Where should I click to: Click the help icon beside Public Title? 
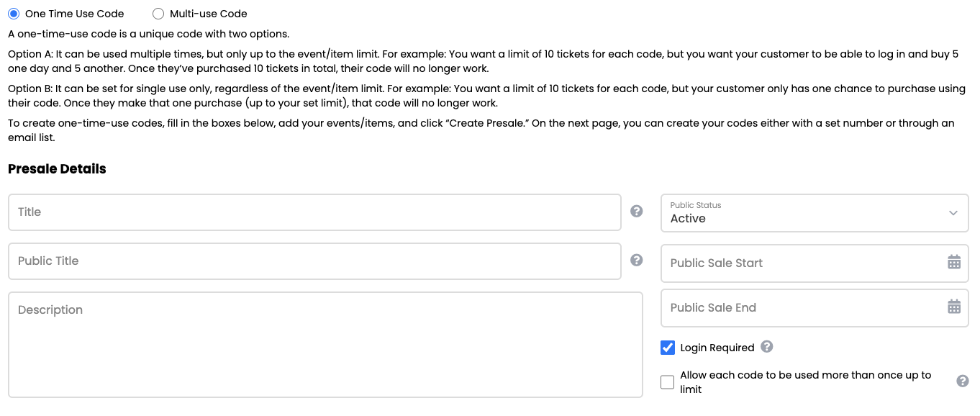636,261
